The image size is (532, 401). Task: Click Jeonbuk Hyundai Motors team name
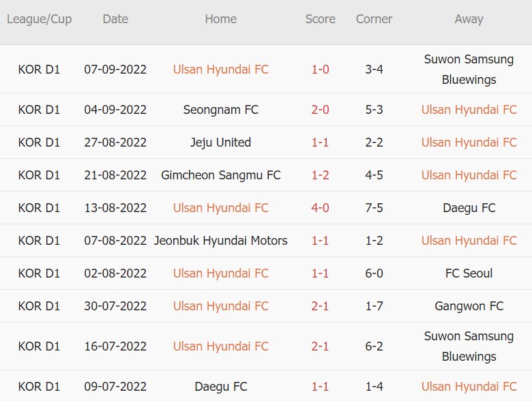pyautogui.click(x=221, y=240)
